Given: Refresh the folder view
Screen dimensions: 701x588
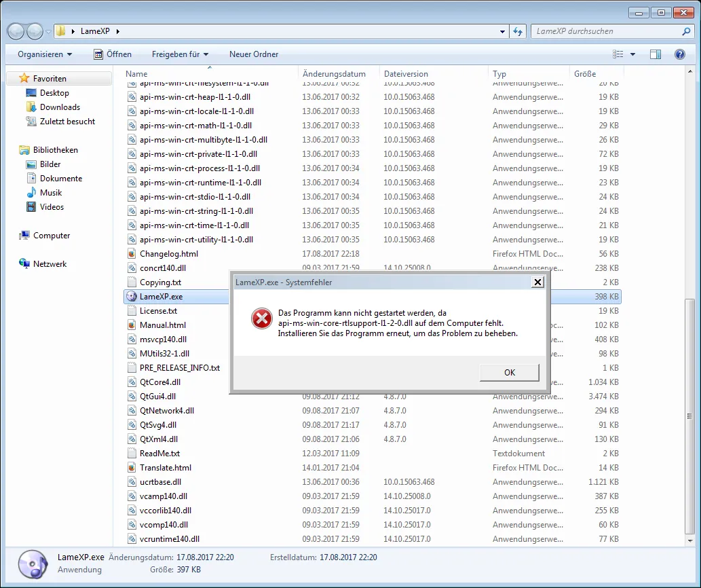Looking at the screenshot, I should (518, 31).
